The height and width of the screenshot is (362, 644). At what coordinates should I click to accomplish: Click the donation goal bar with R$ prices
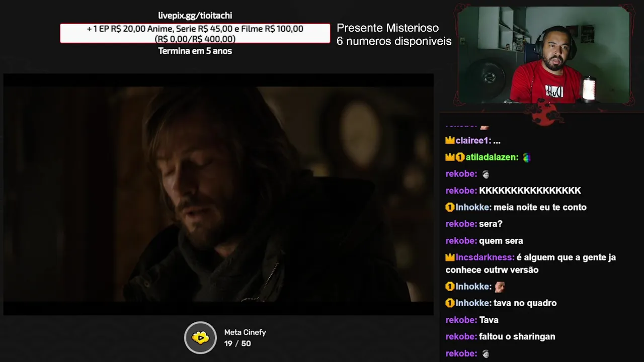195,34
